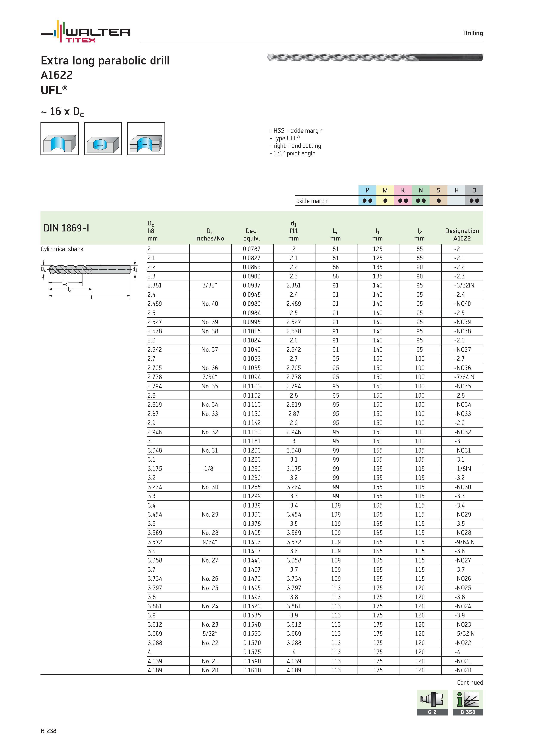Select the blind-hole drilling application icon
Viewport: 534px width, 756px height.
coord(103,139)
